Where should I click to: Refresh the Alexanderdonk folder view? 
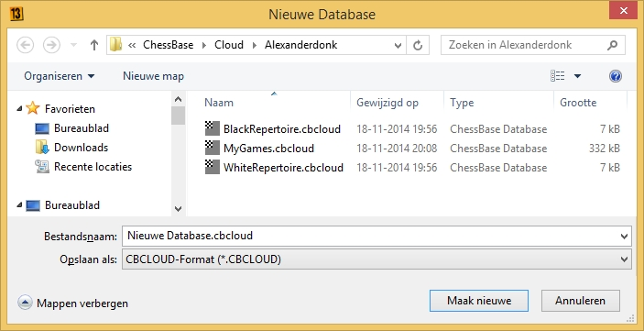point(418,45)
